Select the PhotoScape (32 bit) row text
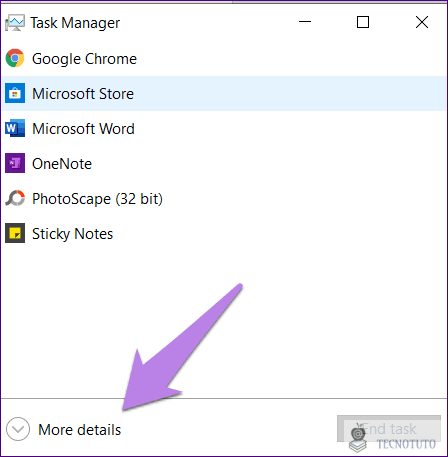 (x=97, y=199)
